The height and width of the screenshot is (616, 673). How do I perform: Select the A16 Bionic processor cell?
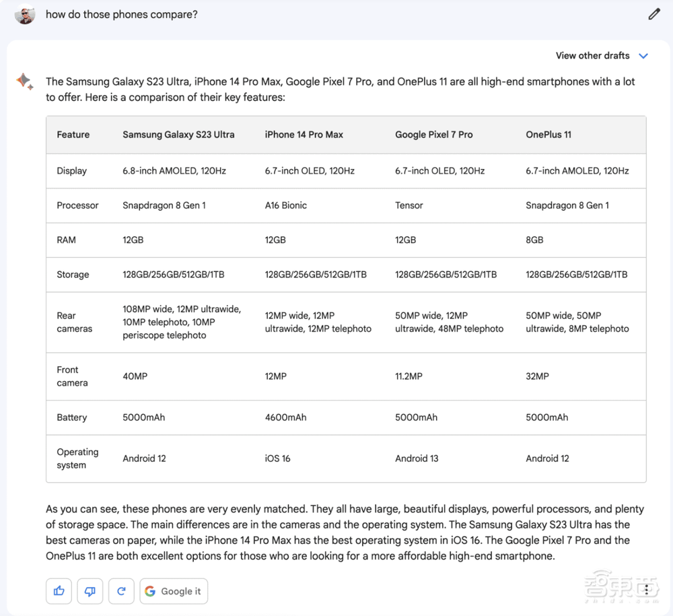tap(285, 205)
